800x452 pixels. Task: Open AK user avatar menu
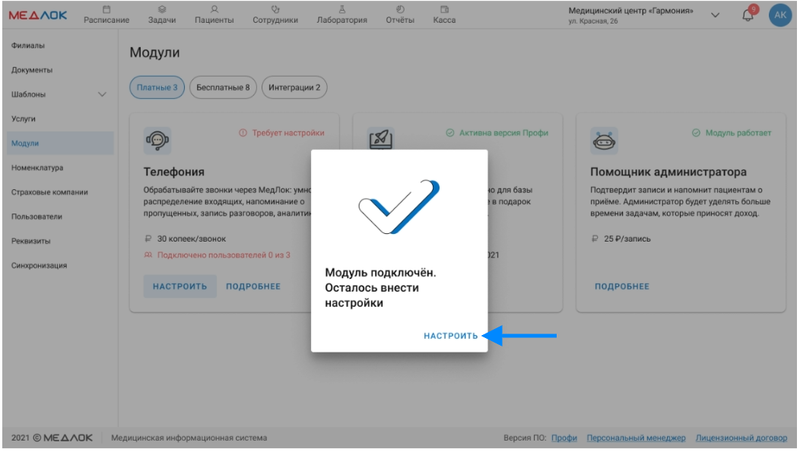[x=780, y=15]
